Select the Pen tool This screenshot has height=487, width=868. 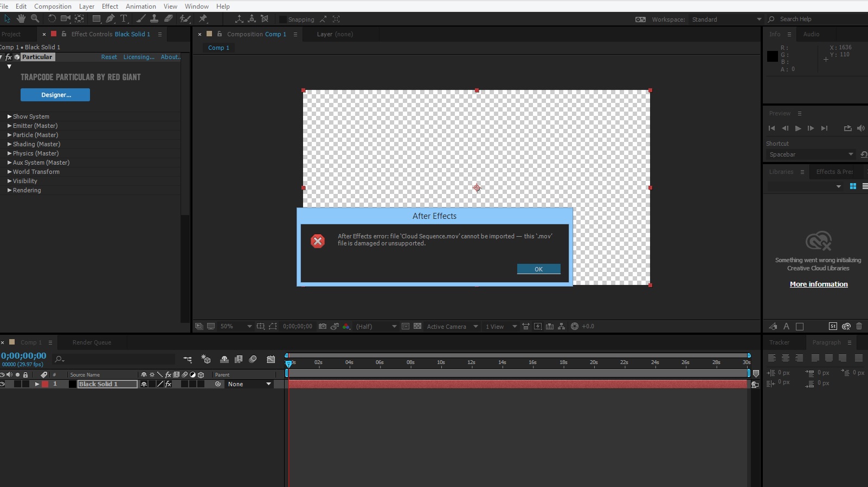tap(110, 19)
